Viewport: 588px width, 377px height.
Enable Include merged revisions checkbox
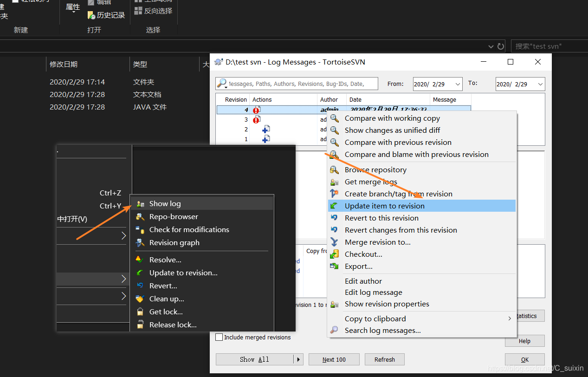pos(219,338)
